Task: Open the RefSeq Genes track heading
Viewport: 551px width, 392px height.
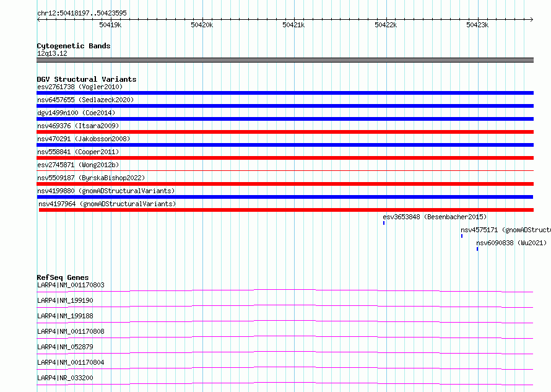Action: pyautogui.click(x=63, y=277)
